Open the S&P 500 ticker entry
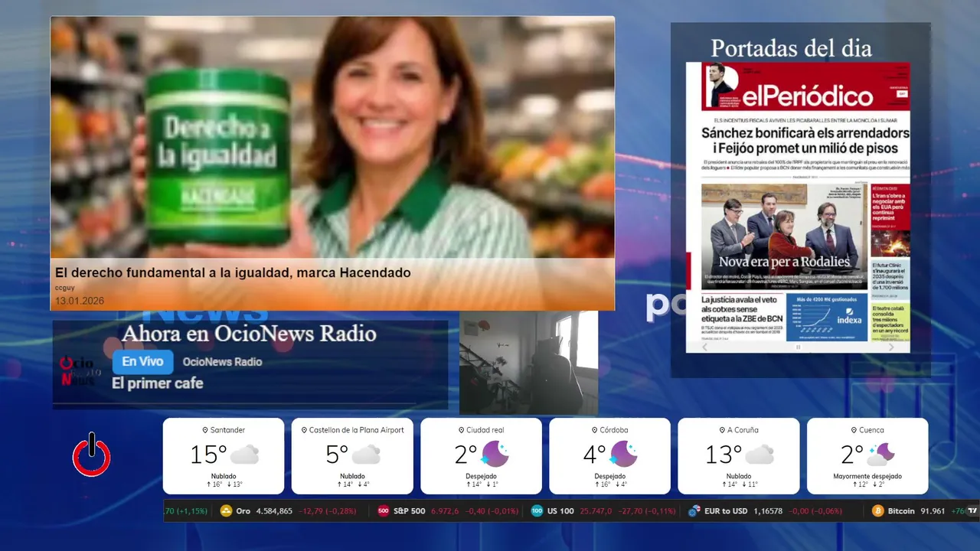This screenshot has height=551, width=980. pos(448,510)
